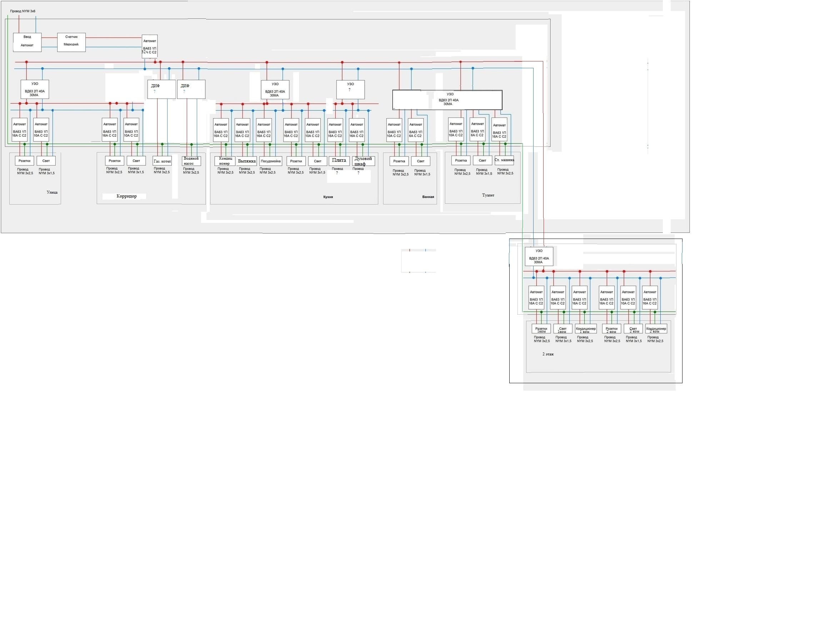Select the large УЗО box above Ванная

(x=447, y=99)
